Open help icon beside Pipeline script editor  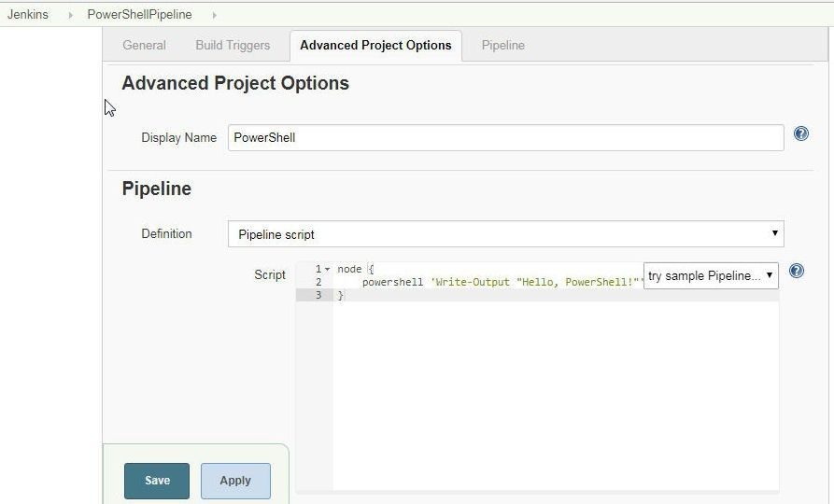[x=797, y=272]
